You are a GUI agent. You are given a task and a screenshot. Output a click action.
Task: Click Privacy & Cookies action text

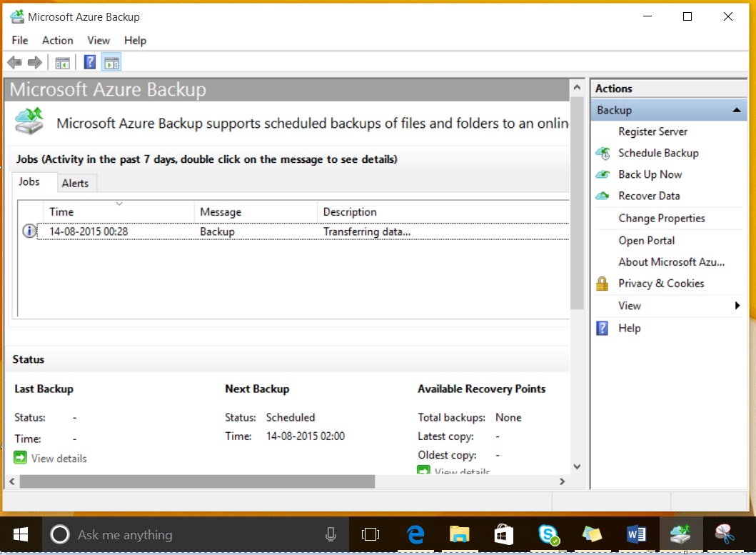(x=661, y=284)
